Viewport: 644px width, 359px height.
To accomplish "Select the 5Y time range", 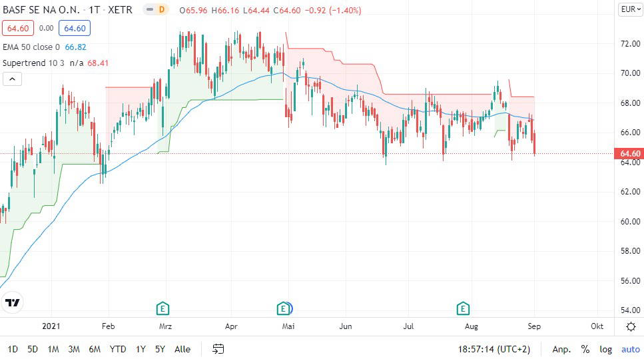I will coord(160,349).
